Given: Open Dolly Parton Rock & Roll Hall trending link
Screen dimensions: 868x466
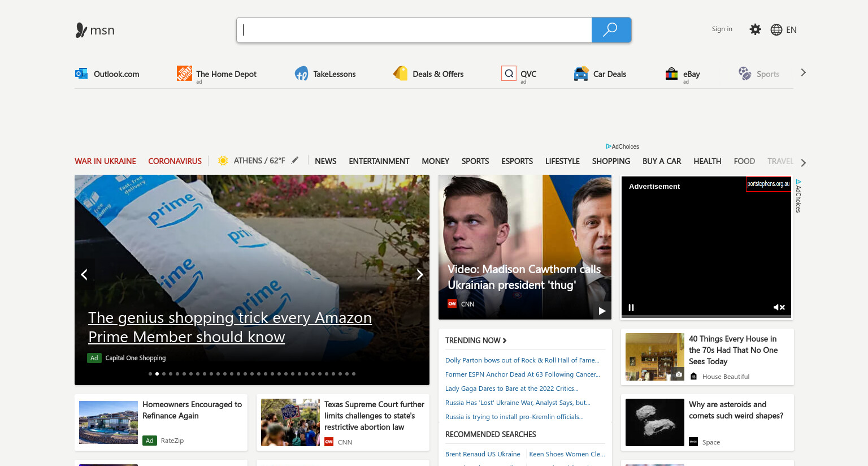Looking at the screenshot, I should click(x=522, y=360).
